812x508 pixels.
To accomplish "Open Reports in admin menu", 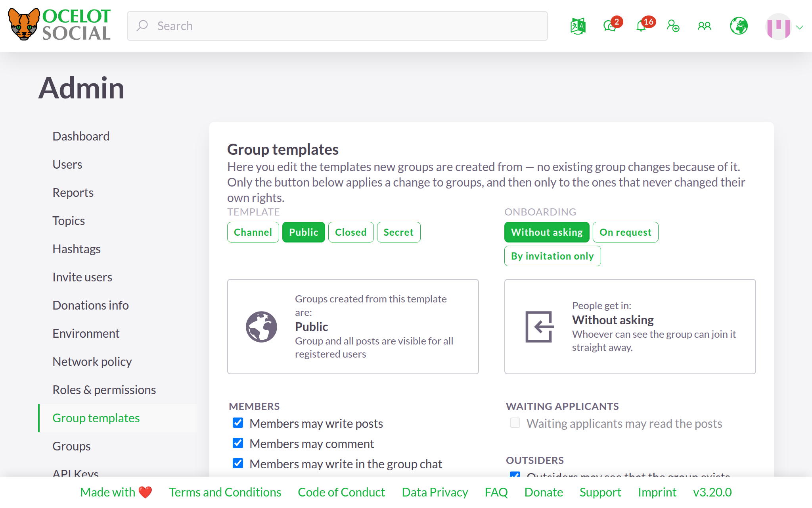I will click(117, 193).
